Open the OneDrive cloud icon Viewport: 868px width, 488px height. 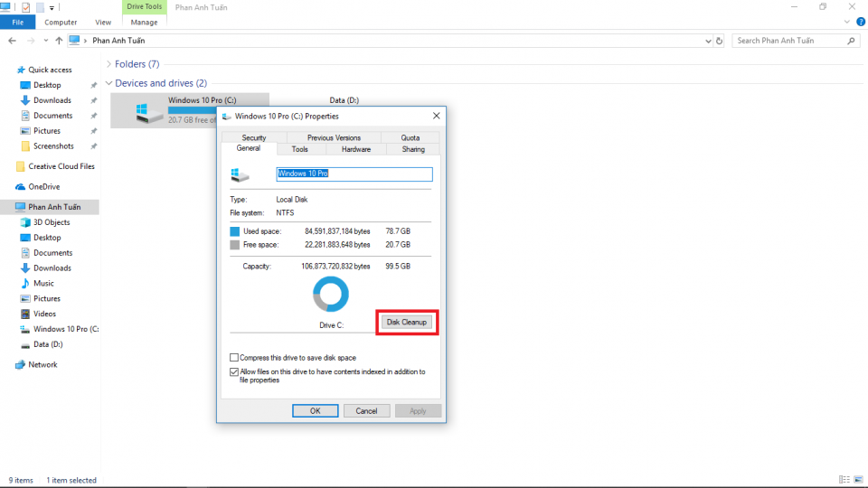[21, 187]
